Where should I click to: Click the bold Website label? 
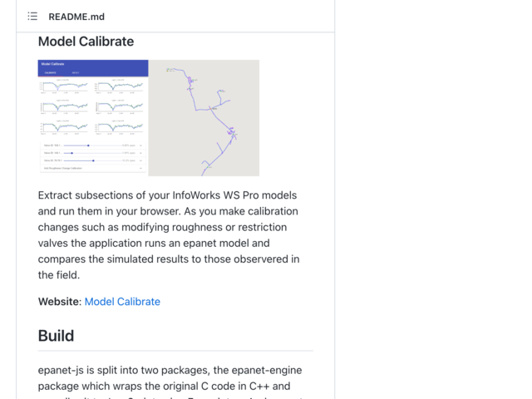pos(59,302)
